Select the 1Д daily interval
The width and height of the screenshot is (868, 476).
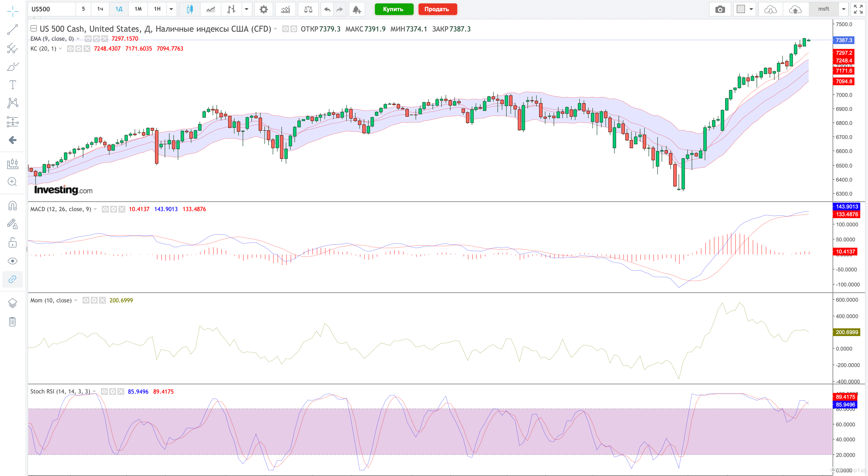[x=119, y=9]
